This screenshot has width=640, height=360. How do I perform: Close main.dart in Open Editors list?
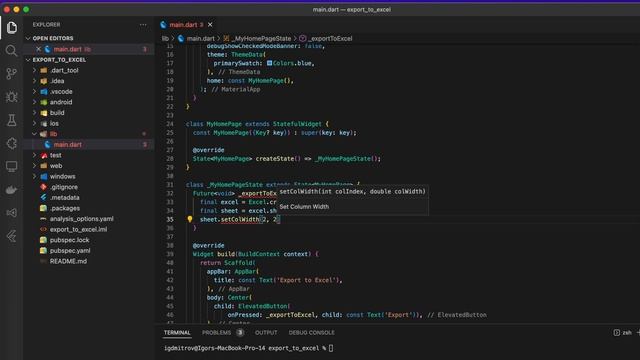38,49
